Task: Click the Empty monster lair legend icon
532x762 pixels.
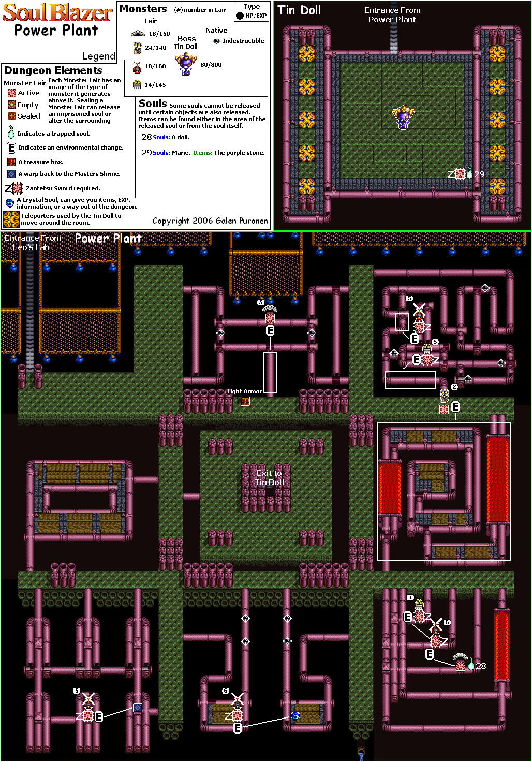Action: point(12,105)
